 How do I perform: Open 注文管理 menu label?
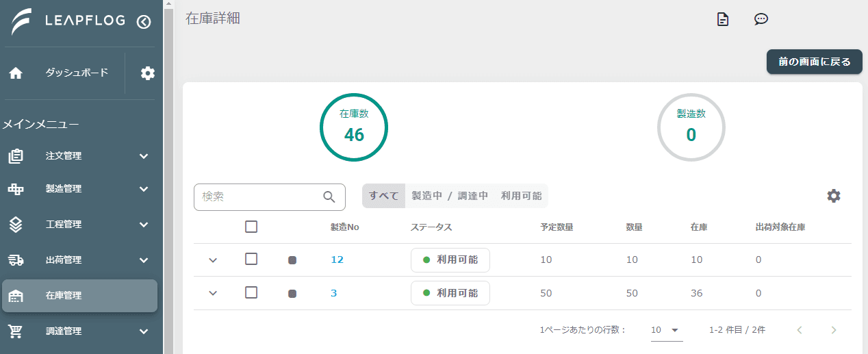[x=64, y=156]
